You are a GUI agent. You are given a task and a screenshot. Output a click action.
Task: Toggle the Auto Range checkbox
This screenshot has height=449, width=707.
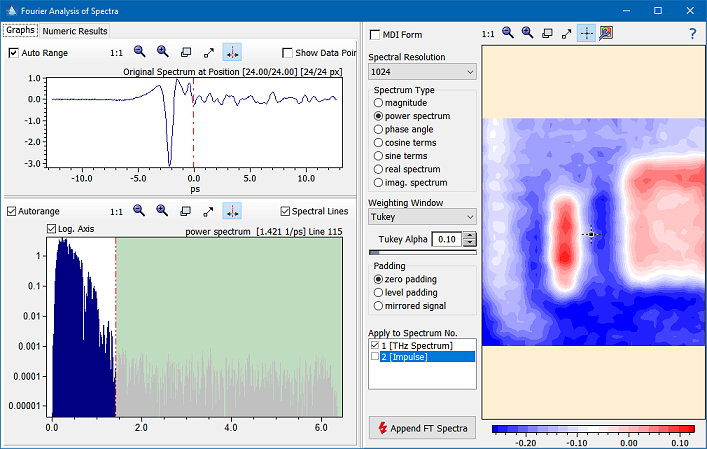(14, 53)
